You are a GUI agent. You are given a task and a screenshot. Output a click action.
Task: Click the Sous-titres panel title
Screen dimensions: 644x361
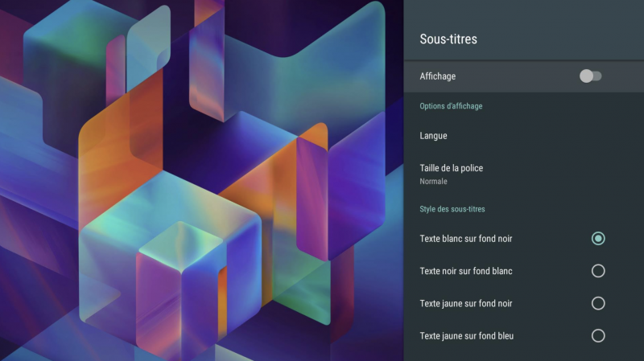pyautogui.click(x=448, y=39)
